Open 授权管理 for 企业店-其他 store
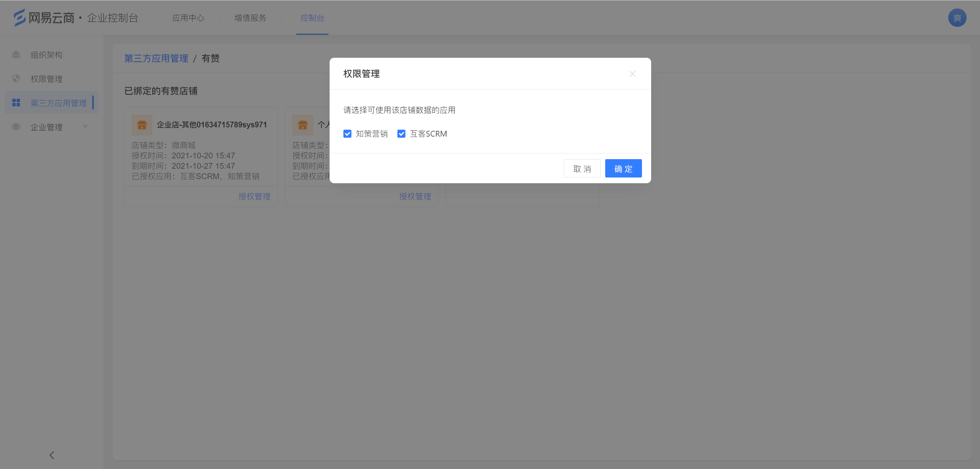980x469 pixels. point(254,197)
